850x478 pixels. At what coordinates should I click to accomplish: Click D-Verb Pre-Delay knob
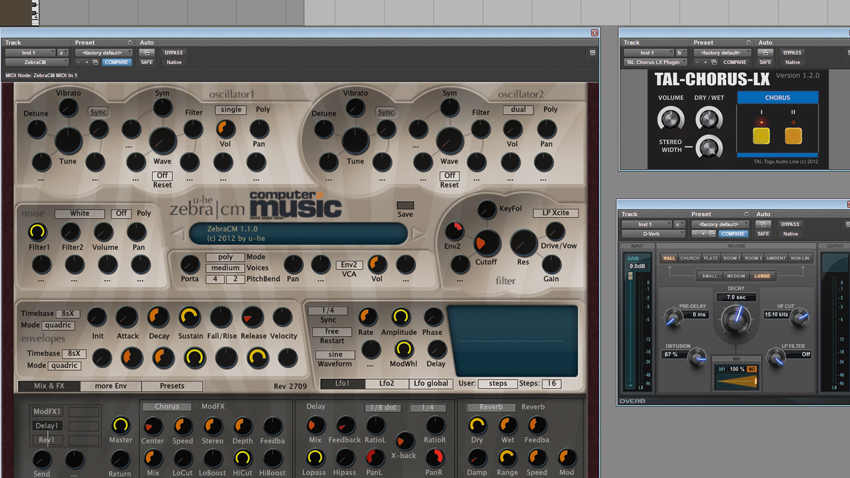pos(673,318)
